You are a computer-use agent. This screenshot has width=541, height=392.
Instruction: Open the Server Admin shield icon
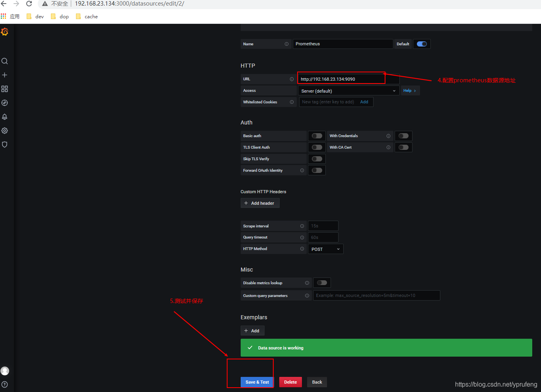[5, 145]
